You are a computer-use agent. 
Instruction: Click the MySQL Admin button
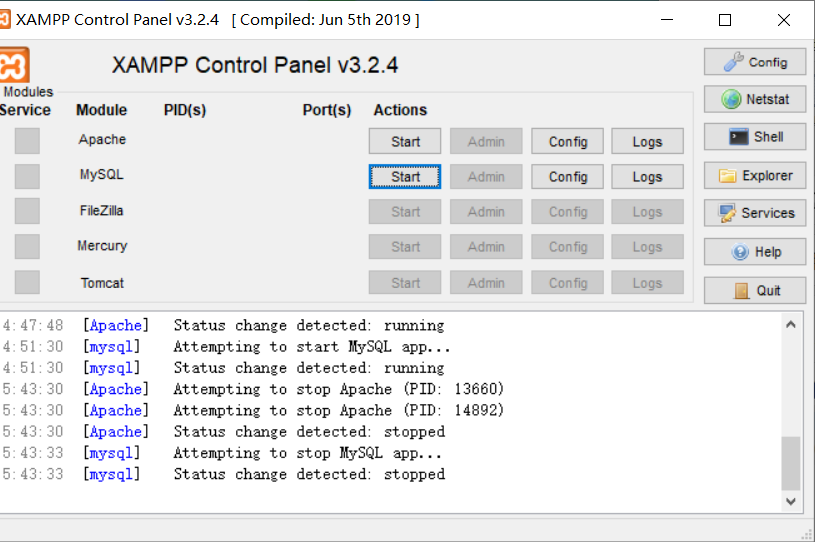pyautogui.click(x=486, y=177)
